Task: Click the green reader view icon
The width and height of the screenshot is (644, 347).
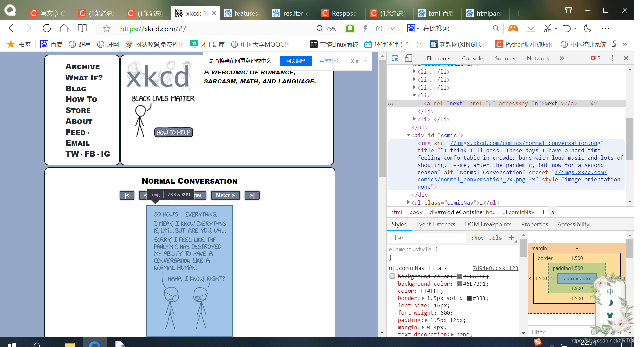Action: pyautogui.click(x=350, y=29)
